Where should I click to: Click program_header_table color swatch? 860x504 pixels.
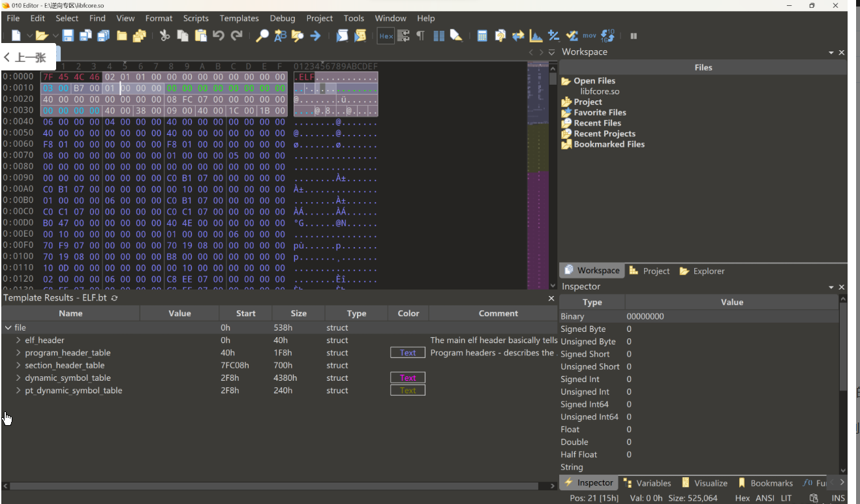click(408, 353)
